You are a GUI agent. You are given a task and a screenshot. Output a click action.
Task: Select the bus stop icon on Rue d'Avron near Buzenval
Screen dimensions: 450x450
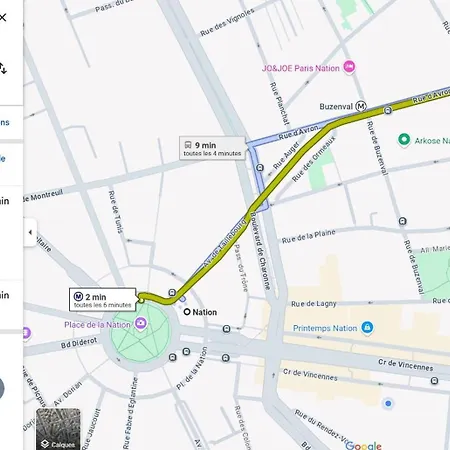[x=388, y=110]
